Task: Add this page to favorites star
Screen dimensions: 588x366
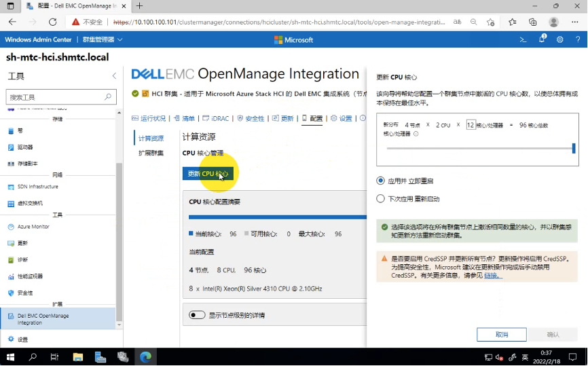Action: click(x=490, y=22)
